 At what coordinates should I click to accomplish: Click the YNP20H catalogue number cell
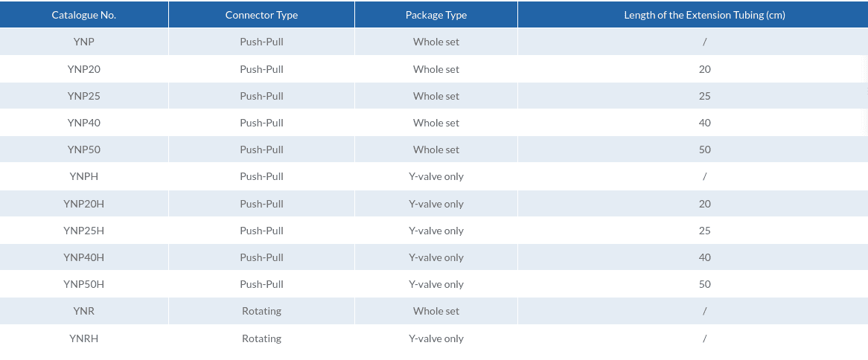pyautogui.click(x=83, y=204)
